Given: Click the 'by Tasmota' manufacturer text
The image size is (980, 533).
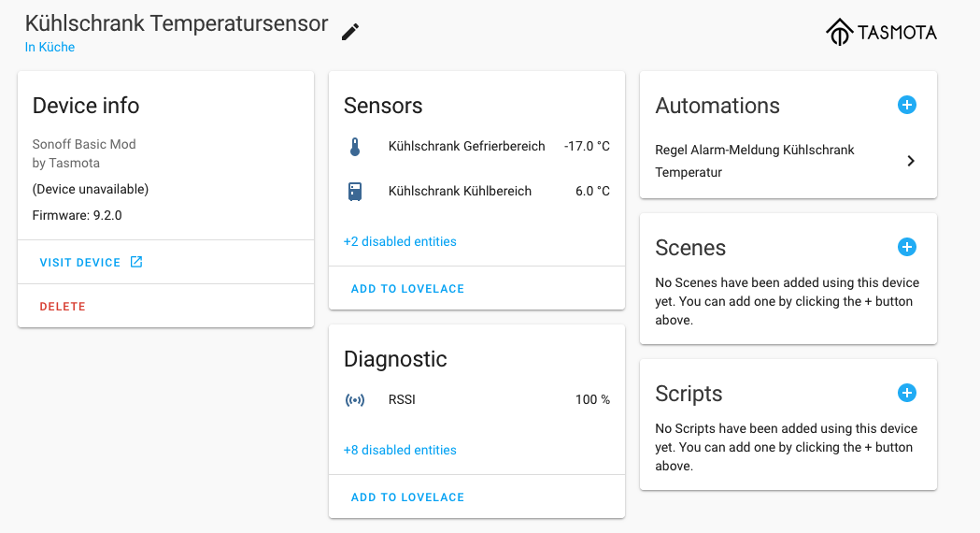Looking at the screenshot, I should 65,164.
